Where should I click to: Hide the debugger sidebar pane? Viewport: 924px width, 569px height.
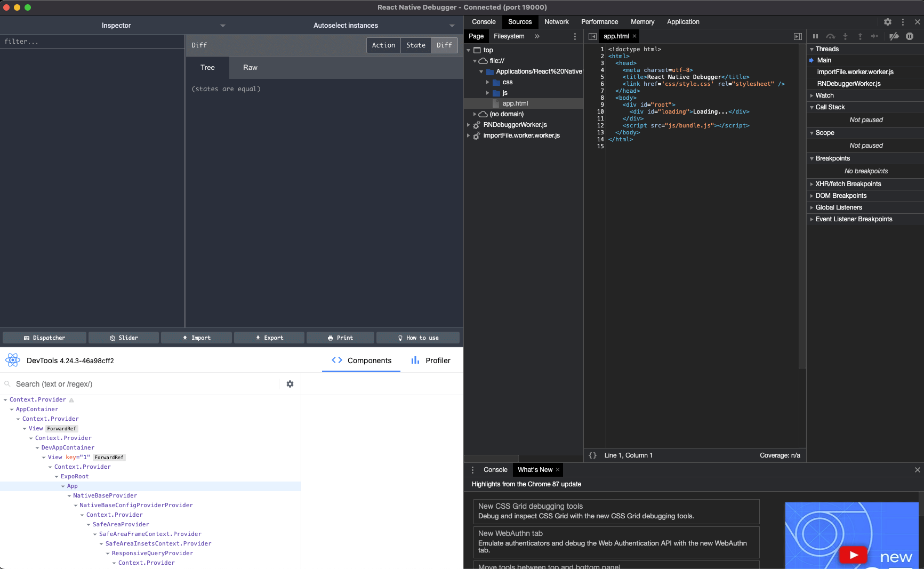coord(798,36)
